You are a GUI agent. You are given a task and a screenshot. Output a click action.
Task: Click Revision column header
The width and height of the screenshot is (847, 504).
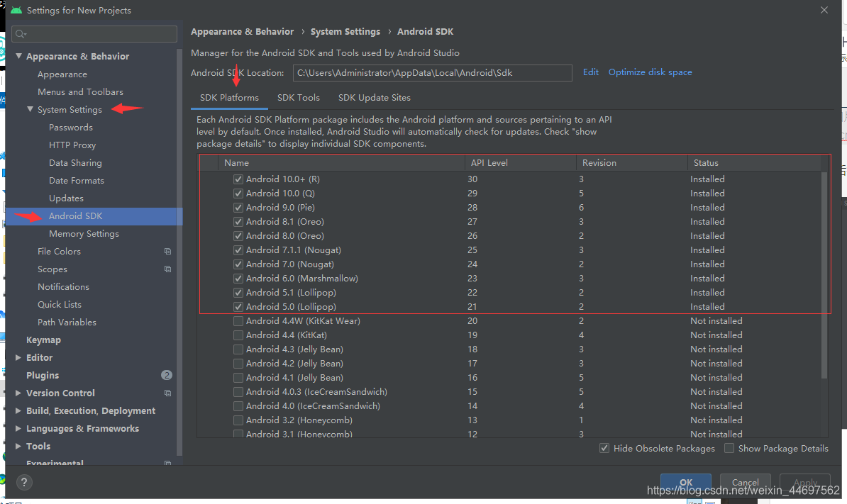631,163
